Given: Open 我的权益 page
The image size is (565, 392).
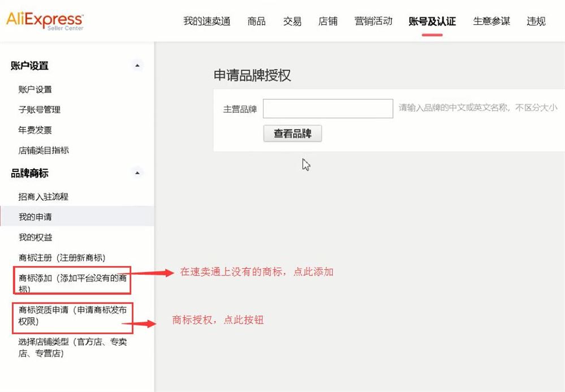Looking at the screenshot, I should [x=35, y=237].
